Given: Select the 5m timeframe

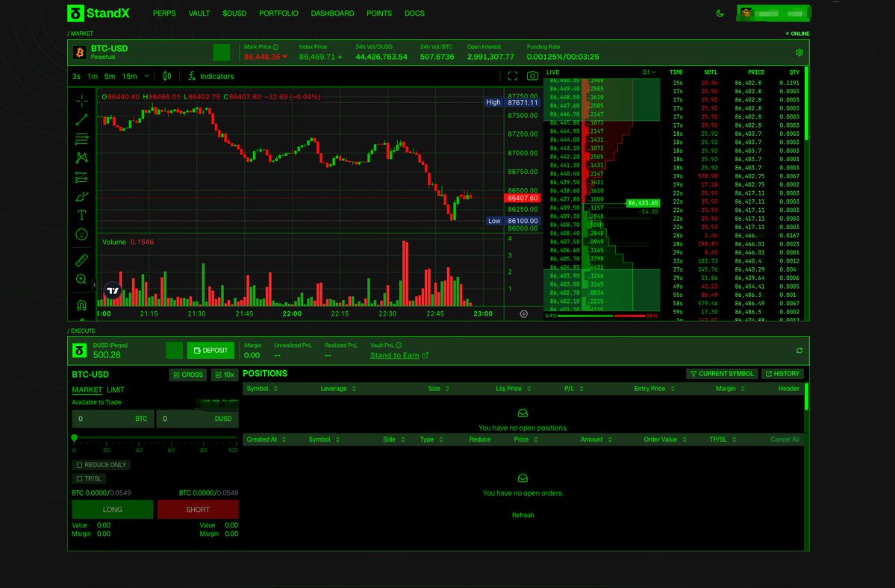Looking at the screenshot, I should coord(110,76).
